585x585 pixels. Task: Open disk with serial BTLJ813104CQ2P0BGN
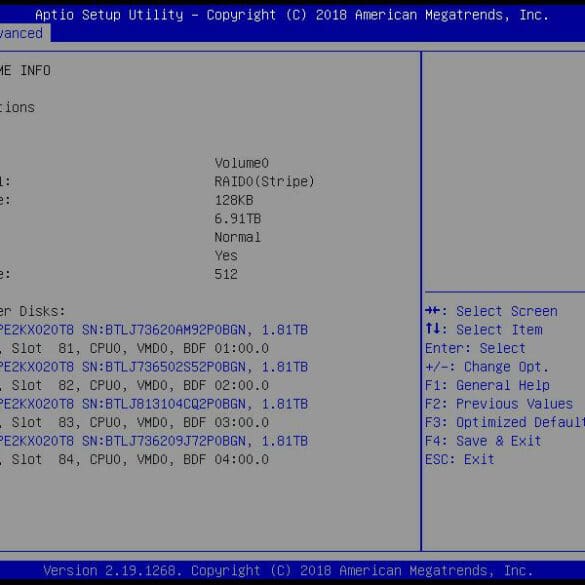(154, 404)
